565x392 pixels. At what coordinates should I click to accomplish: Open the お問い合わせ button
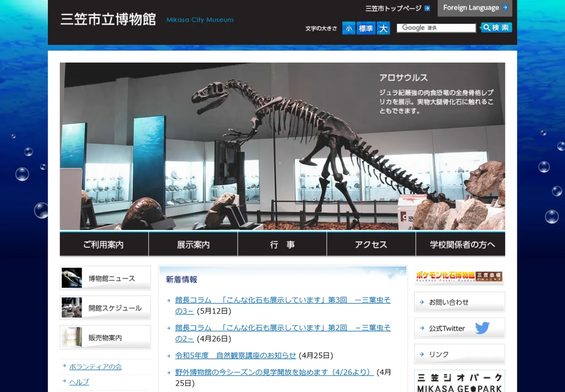click(x=460, y=302)
